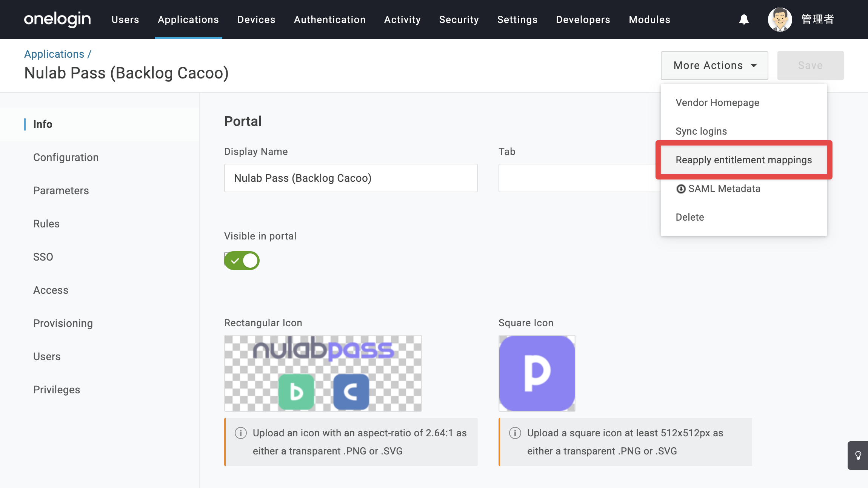The image size is (868, 488).
Task: Click the OneLogin logo
Action: (x=57, y=19)
